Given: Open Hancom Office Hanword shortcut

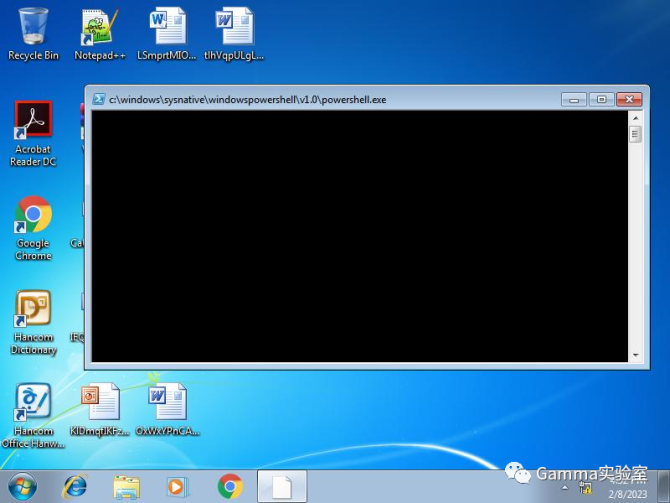Looking at the screenshot, I should click(x=33, y=415).
